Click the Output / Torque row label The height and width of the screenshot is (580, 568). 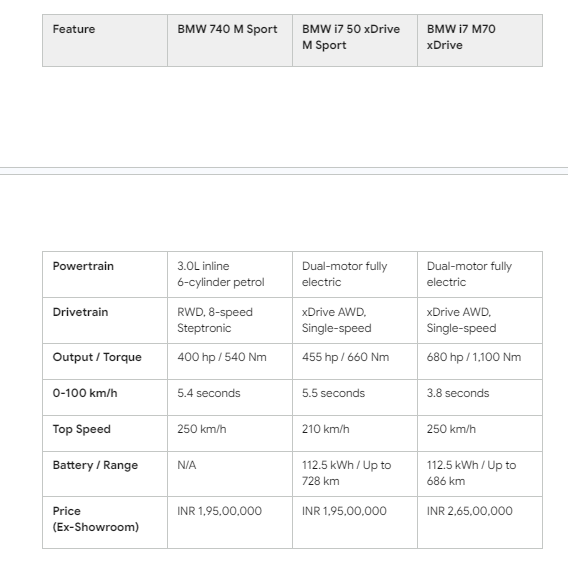(105, 361)
